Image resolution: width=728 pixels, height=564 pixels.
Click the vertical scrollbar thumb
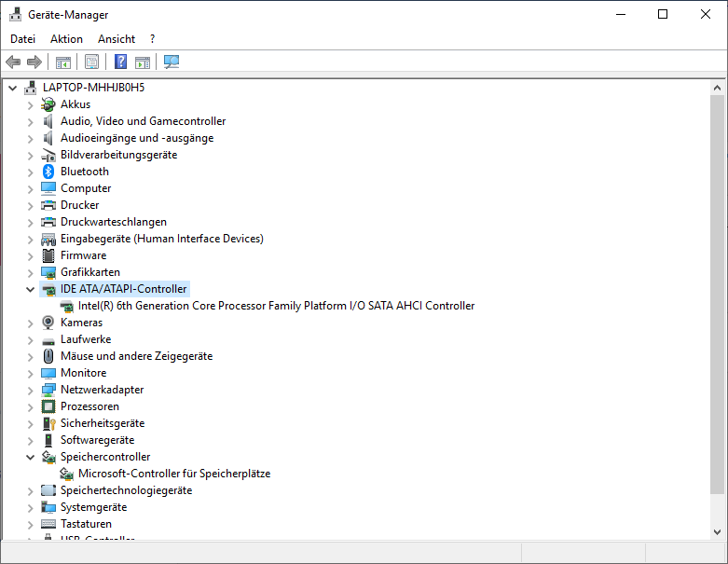pyautogui.click(x=717, y=295)
